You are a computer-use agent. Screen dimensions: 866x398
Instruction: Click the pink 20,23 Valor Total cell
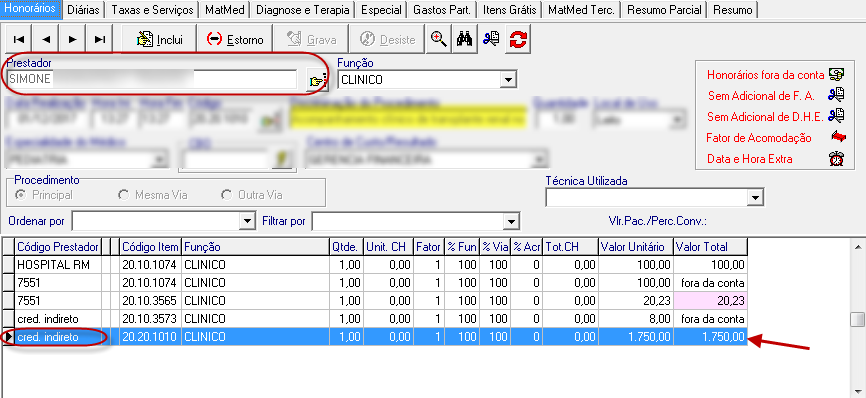[x=710, y=301]
